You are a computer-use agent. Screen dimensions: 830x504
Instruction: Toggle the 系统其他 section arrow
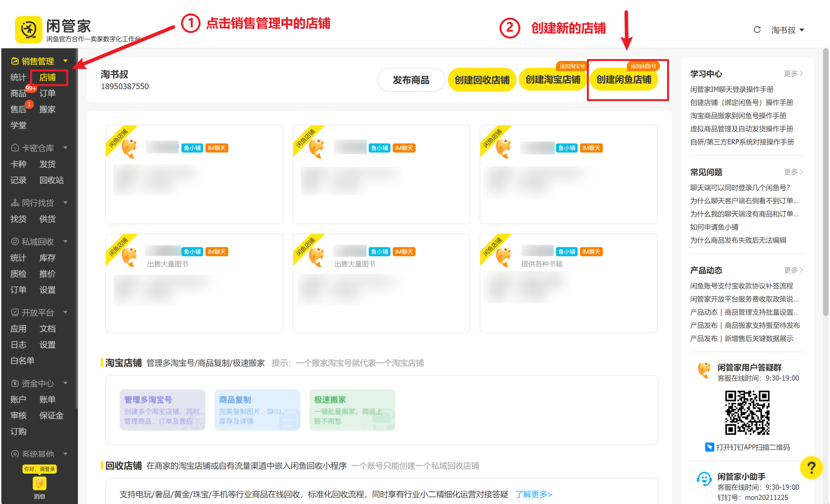65,454
